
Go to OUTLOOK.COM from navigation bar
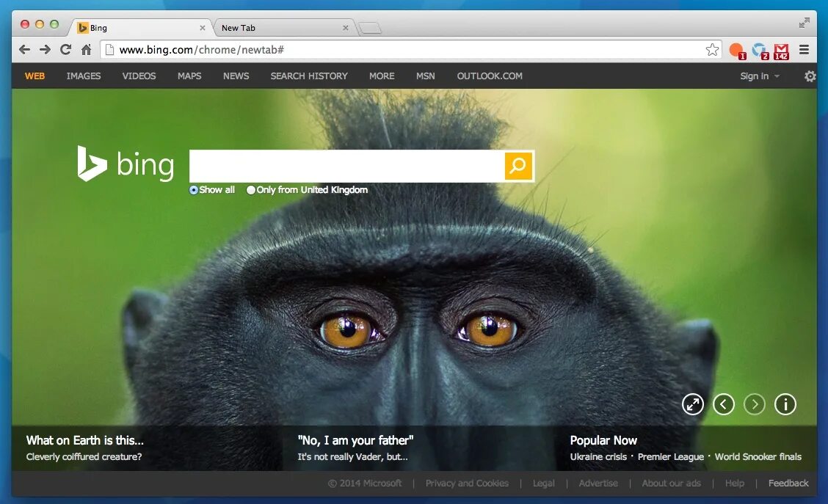[490, 76]
